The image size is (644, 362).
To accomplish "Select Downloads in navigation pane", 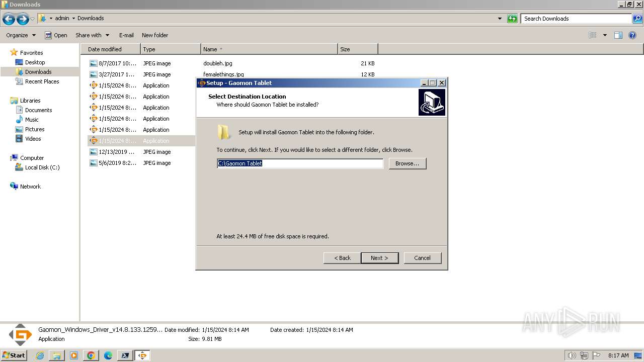I will click(x=38, y=72).
